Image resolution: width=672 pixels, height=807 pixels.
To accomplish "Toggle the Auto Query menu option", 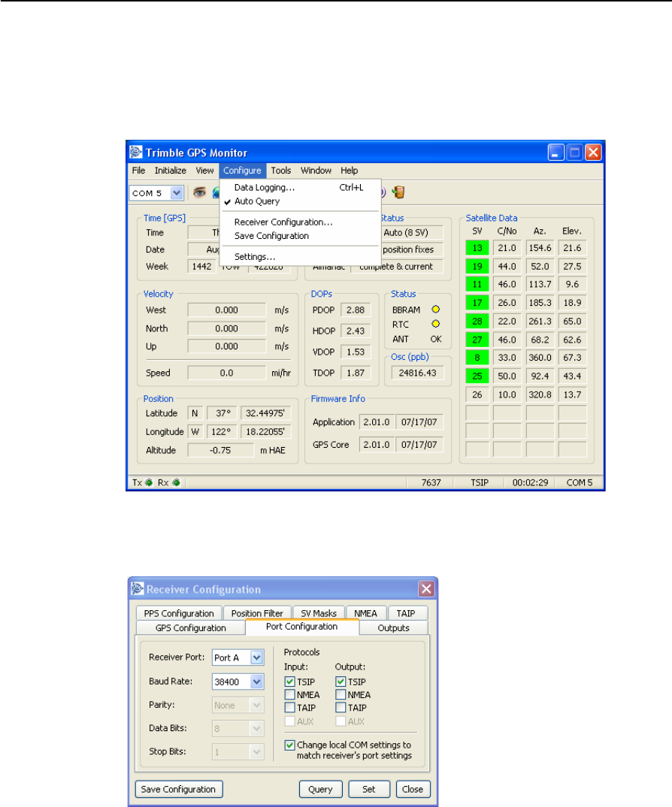I will tap(300, 201).
